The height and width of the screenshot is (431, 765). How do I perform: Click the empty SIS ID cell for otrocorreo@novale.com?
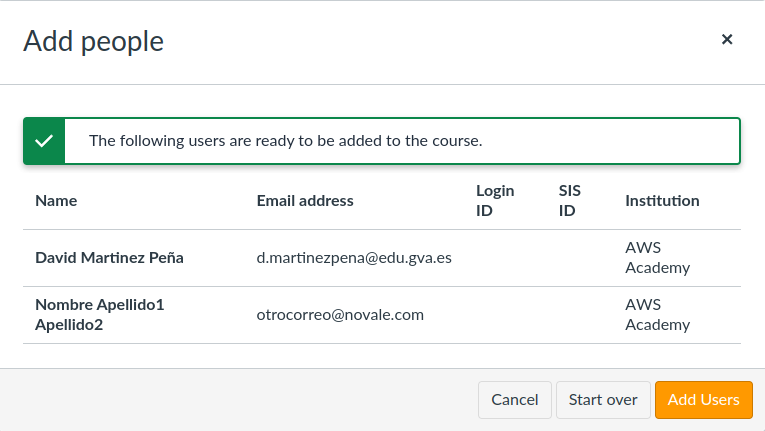coord(580,315)
